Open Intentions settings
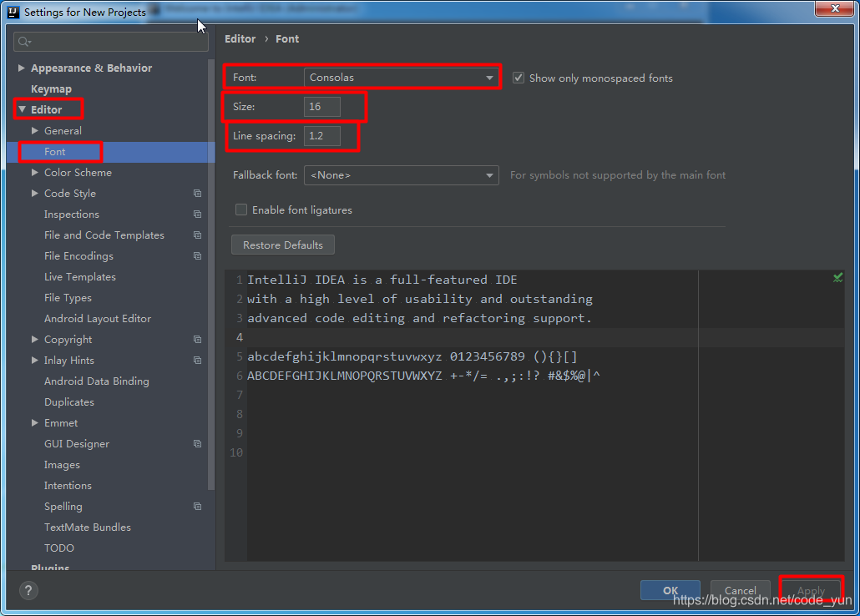This screenshot has width=860, height=616. click(x=68, y=486)
